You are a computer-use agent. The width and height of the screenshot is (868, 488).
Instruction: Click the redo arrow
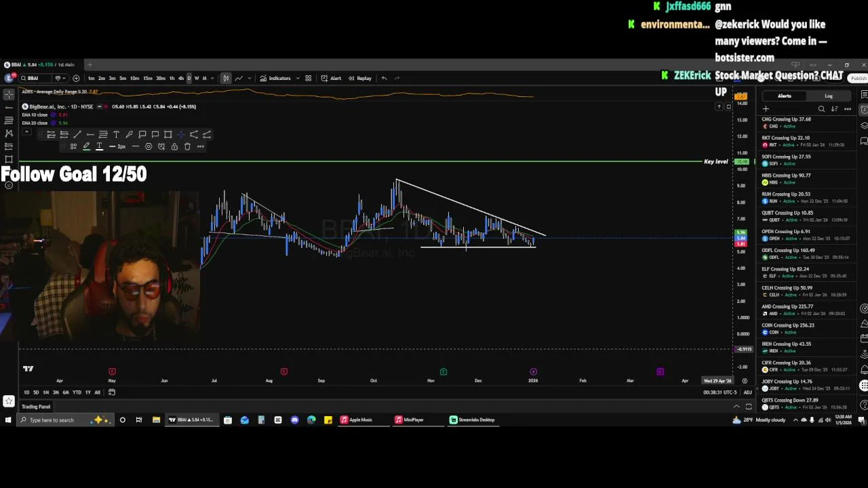(x=397, y=78)
